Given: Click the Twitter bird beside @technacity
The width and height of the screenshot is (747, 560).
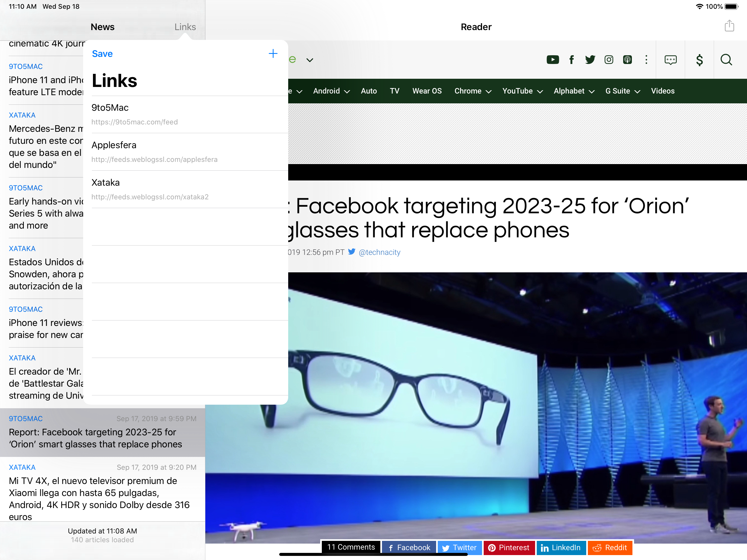Looking at the screenshot, I should click(x=352, y=252).
